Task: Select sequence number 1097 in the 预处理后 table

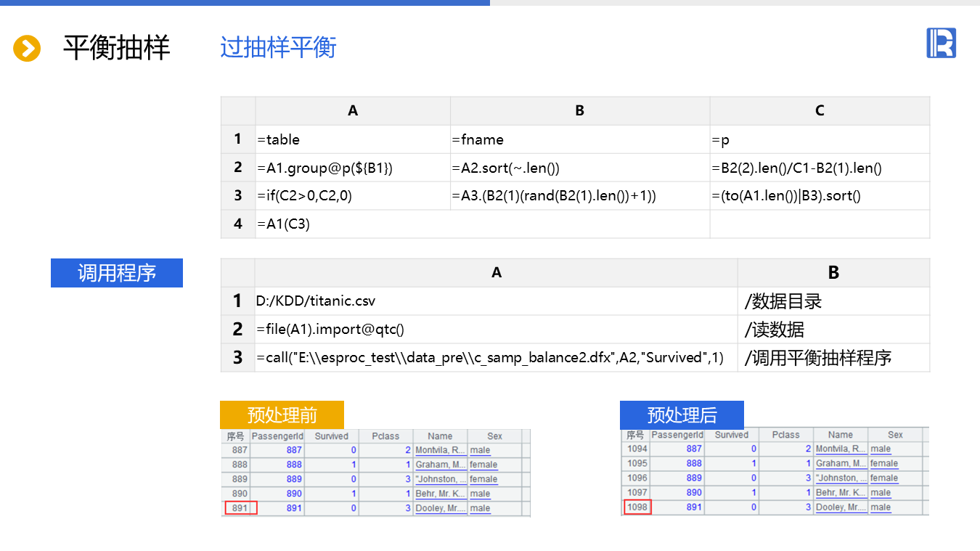Action: 637,493
